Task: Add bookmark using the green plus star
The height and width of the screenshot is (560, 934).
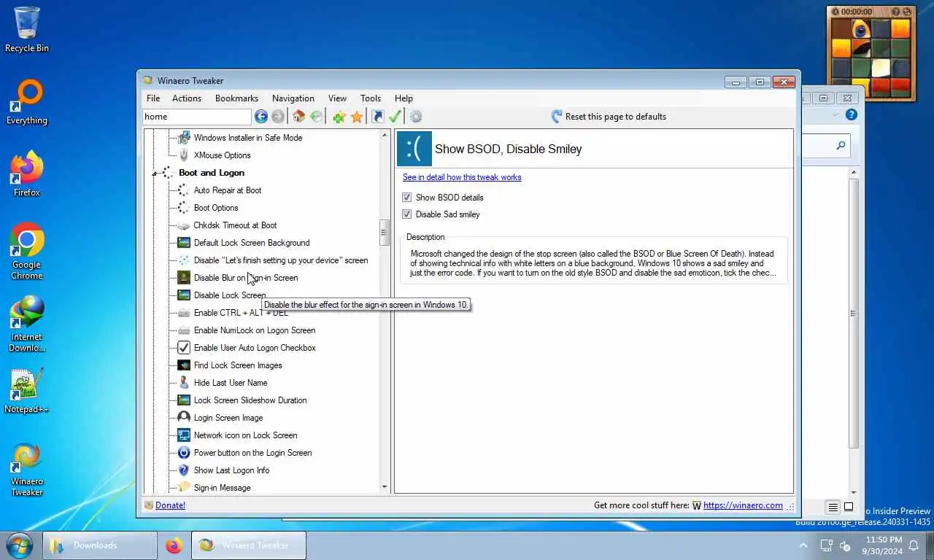Action: 339,117
